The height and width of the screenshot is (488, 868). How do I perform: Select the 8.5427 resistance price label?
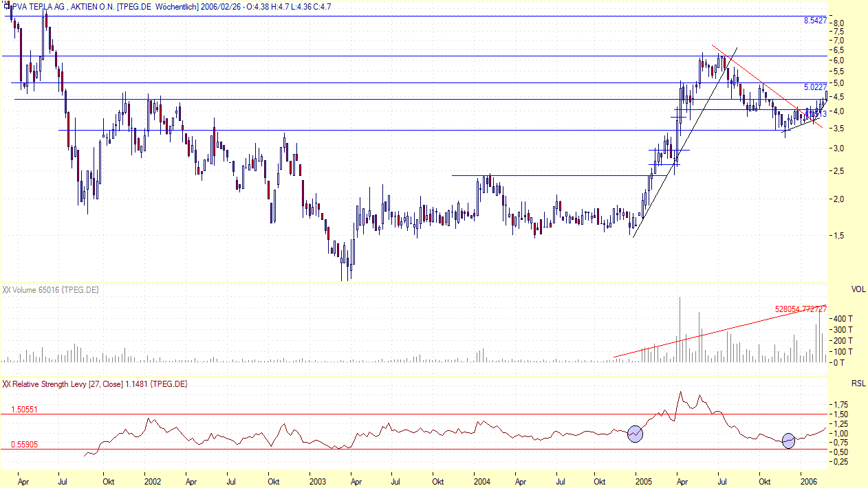coord(814,21)
